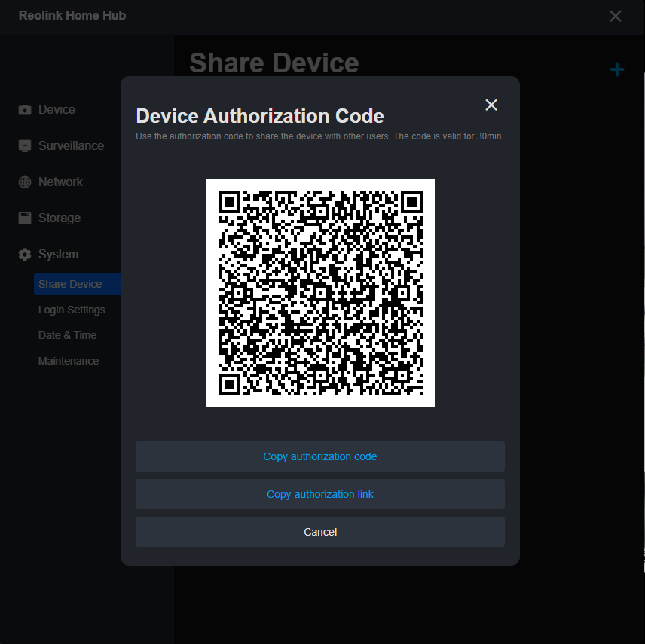This screenshot has height=644, width=645.
Task: Select Share Device submenu item
Action: click(78, 284)
